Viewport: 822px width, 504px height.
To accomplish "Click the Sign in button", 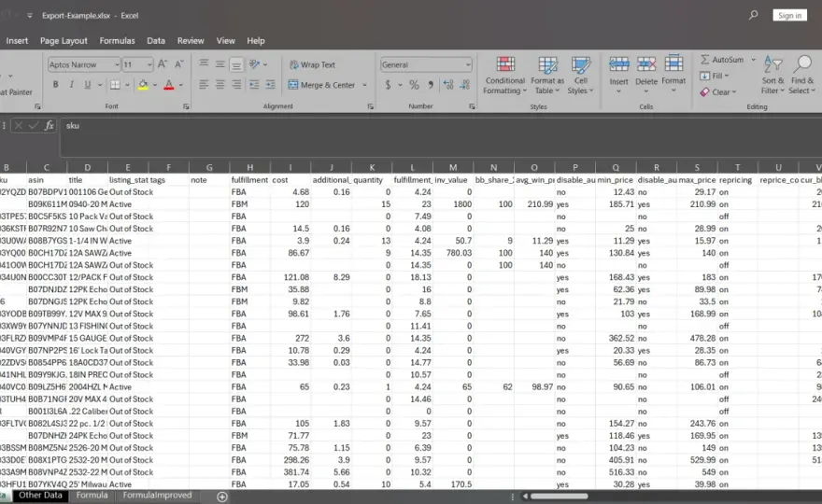I will (x=789, y=15).
